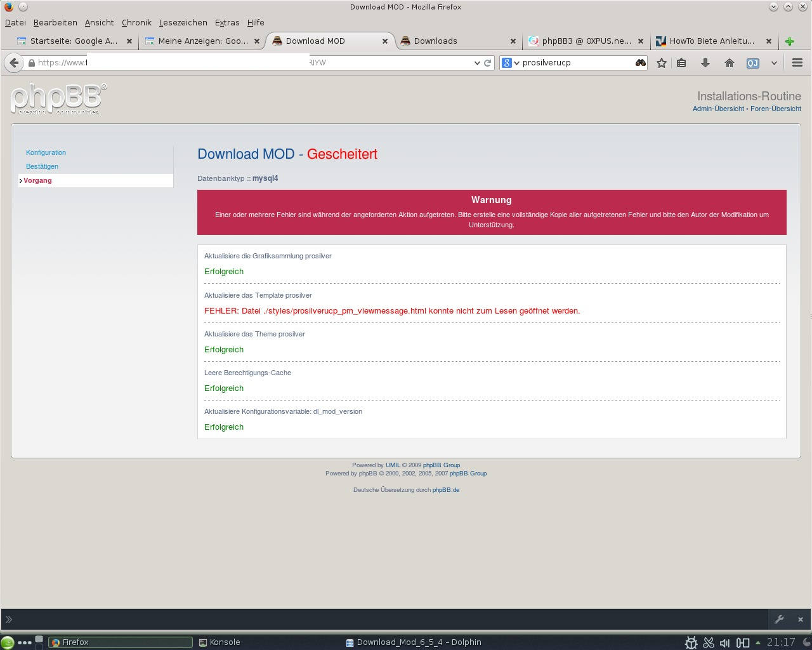Click the wrench icon in developer toolbar
The image size is (812, 650).
[779, 620]
